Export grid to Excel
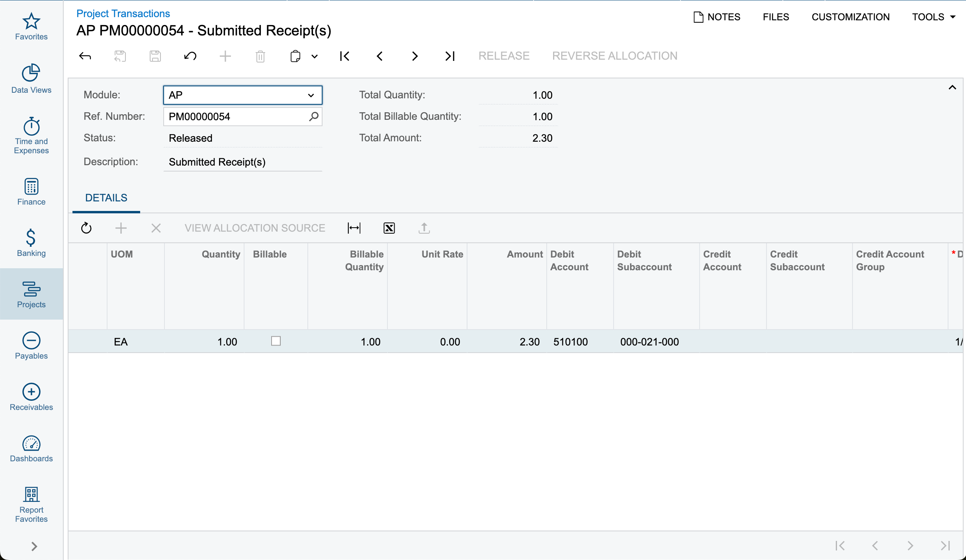Viewport: 966px width, 560px height. [x=389, y=228]
